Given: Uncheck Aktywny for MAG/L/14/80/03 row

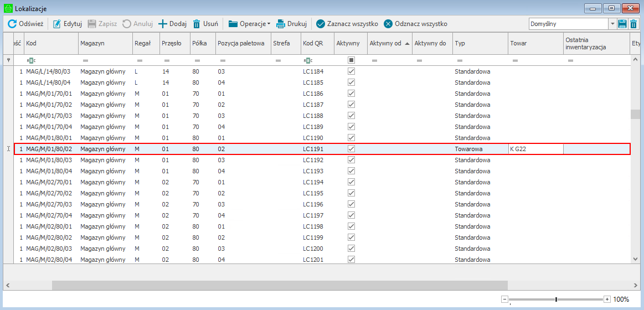Looking at the screenshot, I should 351,71.
